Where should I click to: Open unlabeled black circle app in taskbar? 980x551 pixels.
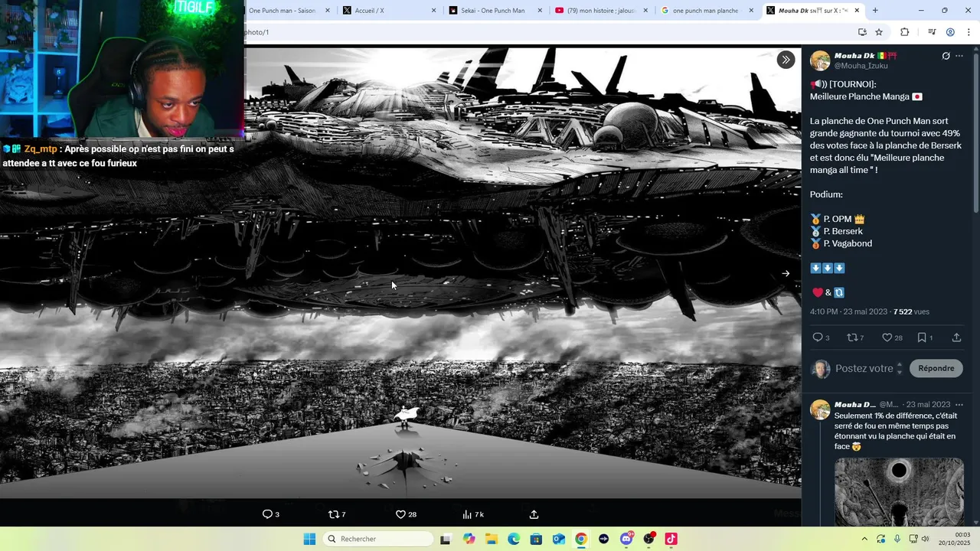tap(604, 539)
